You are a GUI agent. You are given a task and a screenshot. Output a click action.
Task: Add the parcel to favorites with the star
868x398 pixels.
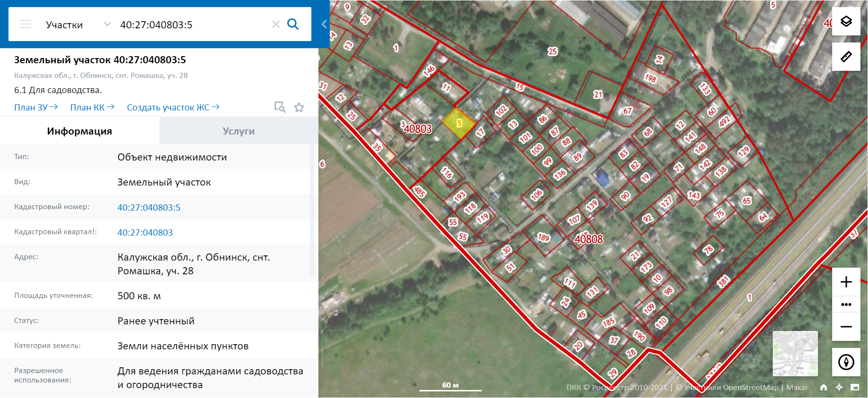point(299,107)
